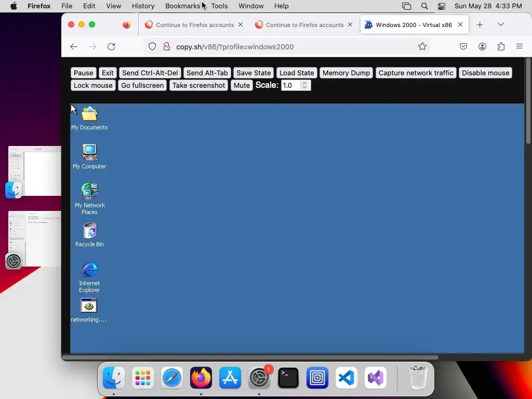Click Go fullscreen button
This screenshot has height=399, width=532.
(142, 86)
